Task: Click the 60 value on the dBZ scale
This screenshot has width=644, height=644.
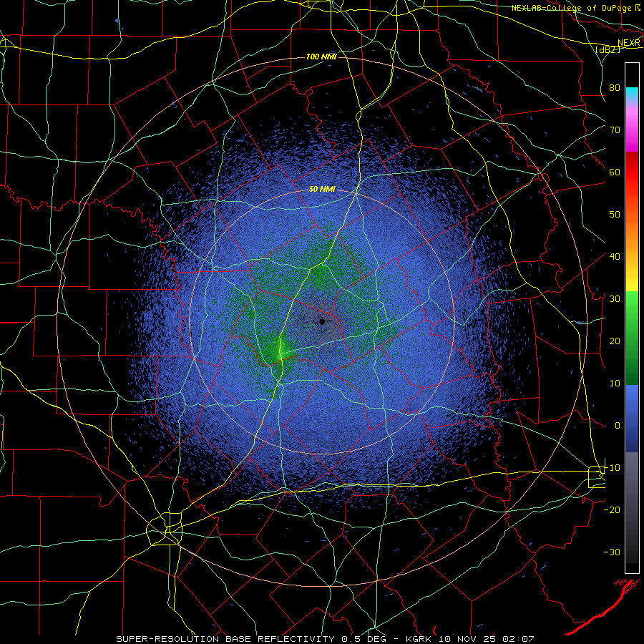Action: click(615, 172)
